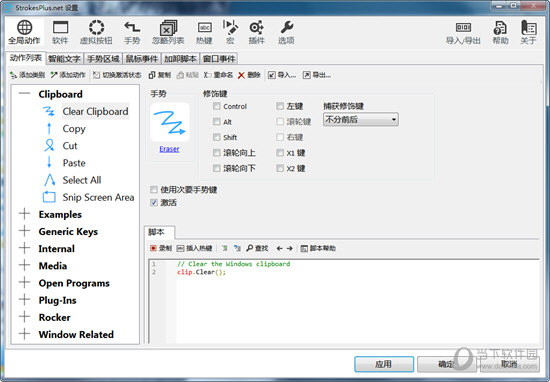Click the blue-lined icon before 查找
550x382 pixels.
237,248
